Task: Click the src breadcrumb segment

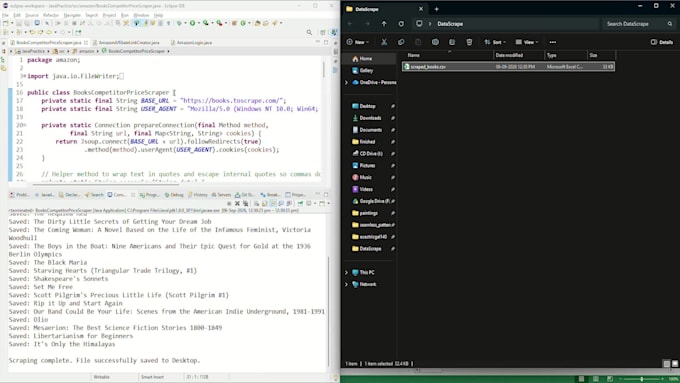Action: [x=59, y=51]
